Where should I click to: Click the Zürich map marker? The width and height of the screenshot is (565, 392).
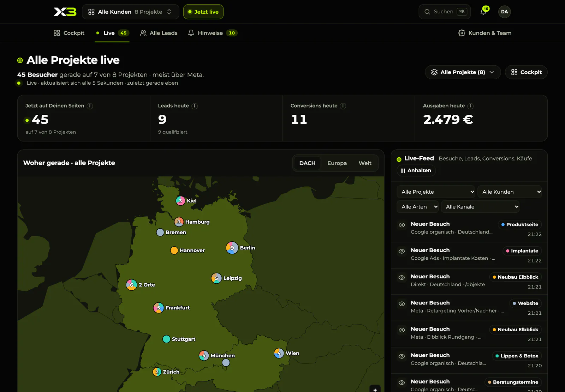pyautogui.click(x=157, y=372)
